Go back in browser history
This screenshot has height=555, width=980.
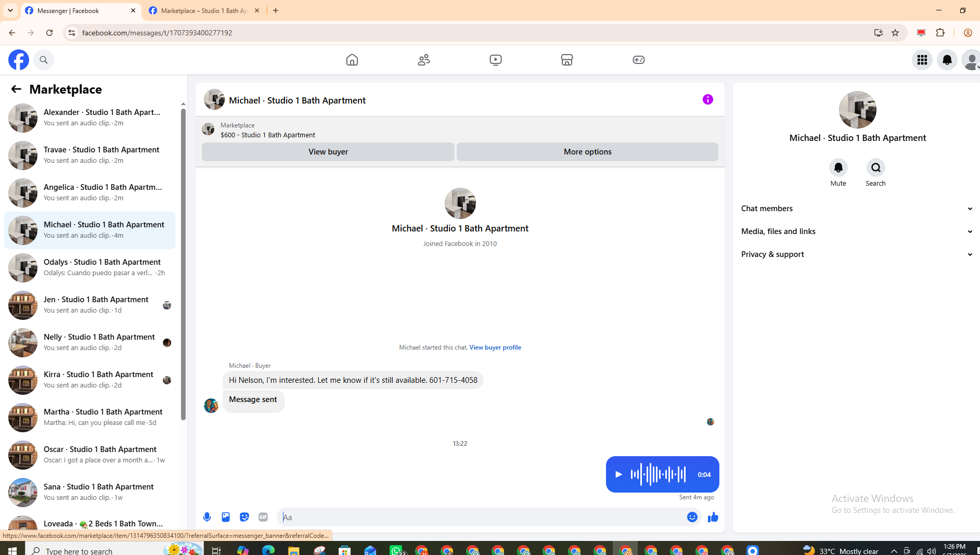click(x=12, y=33)
